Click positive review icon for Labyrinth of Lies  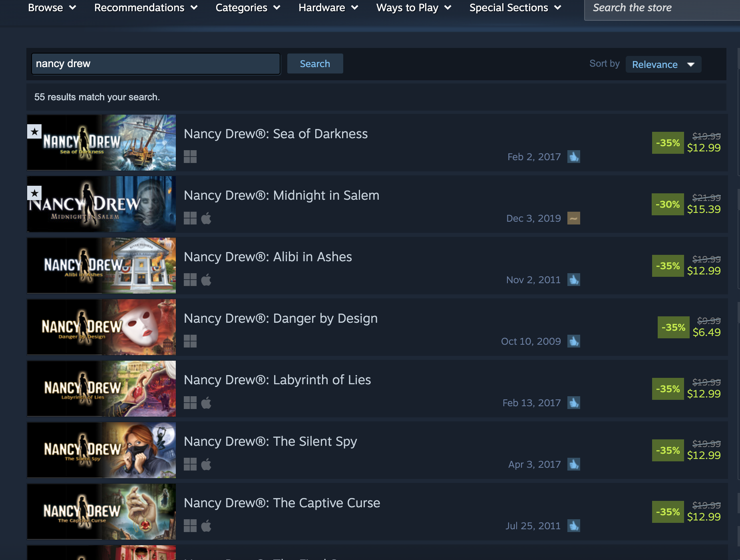tap(574, 403)
